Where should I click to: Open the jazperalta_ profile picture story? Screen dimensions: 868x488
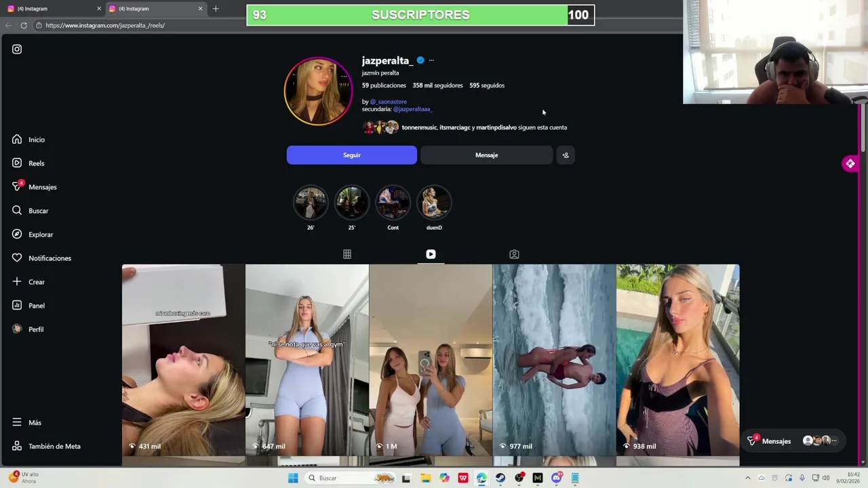(318, 91)
